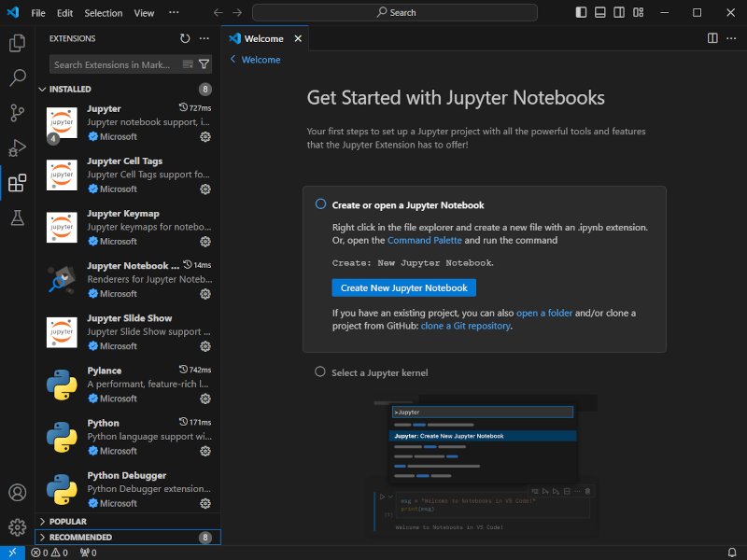
Task: Open the Testing flask view
Action: point(17,218)
